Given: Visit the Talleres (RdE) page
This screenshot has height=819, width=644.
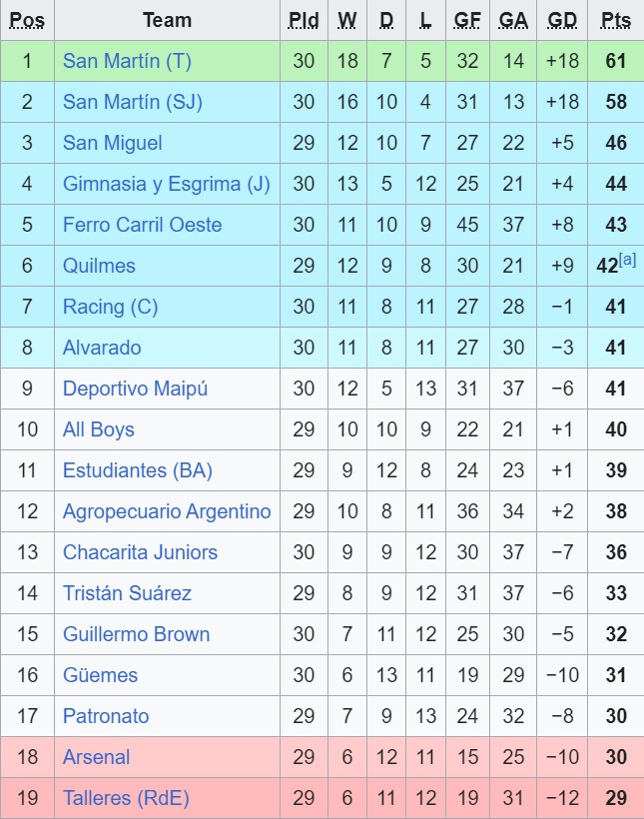Looking at the screenshot, I should tap(126, 798).
